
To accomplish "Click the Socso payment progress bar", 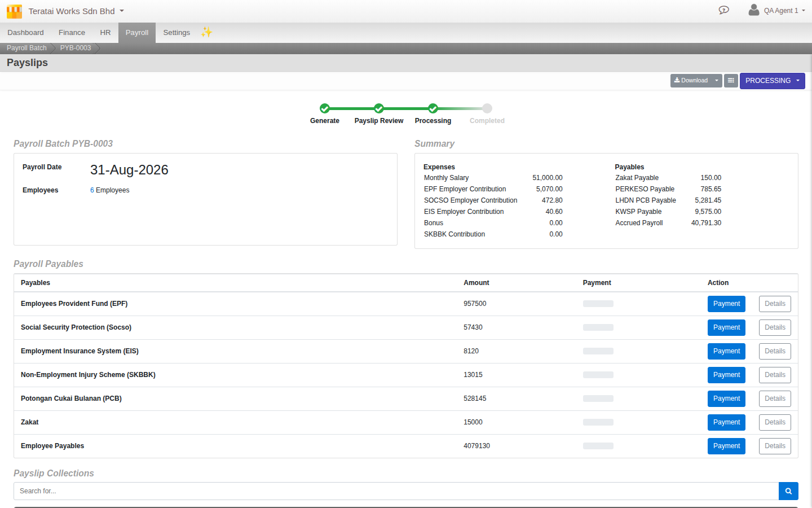I will [598, 327].
